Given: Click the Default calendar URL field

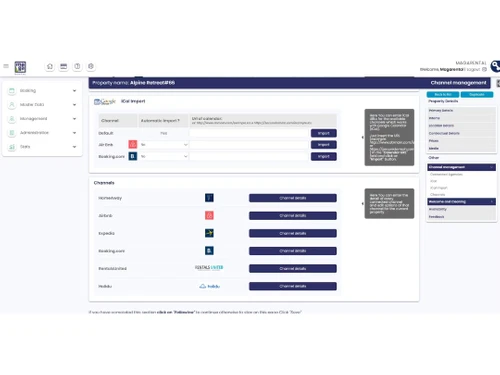Looking at the screenshot, I should pyautogui.click(x=249, y=133).
